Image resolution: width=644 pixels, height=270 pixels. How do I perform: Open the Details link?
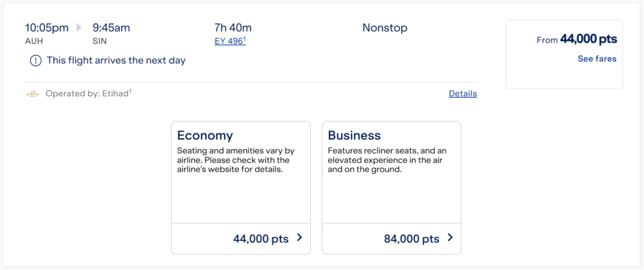click(463, 94)
